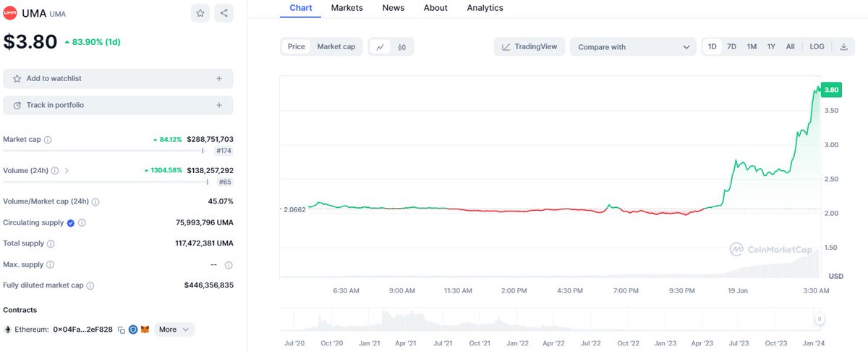
Task: Switch to line chart view
Action: click(x=380, y=46)
